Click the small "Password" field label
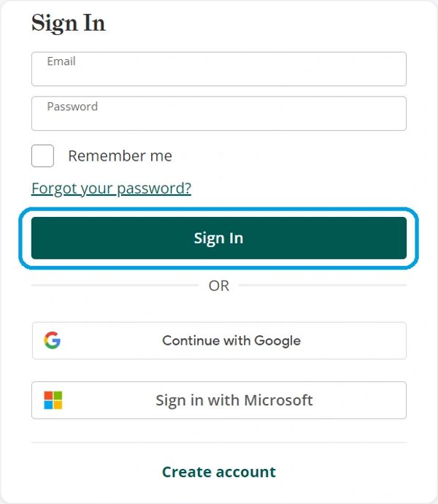This screenshot has height=504, width=438. [x=72, y=107]
